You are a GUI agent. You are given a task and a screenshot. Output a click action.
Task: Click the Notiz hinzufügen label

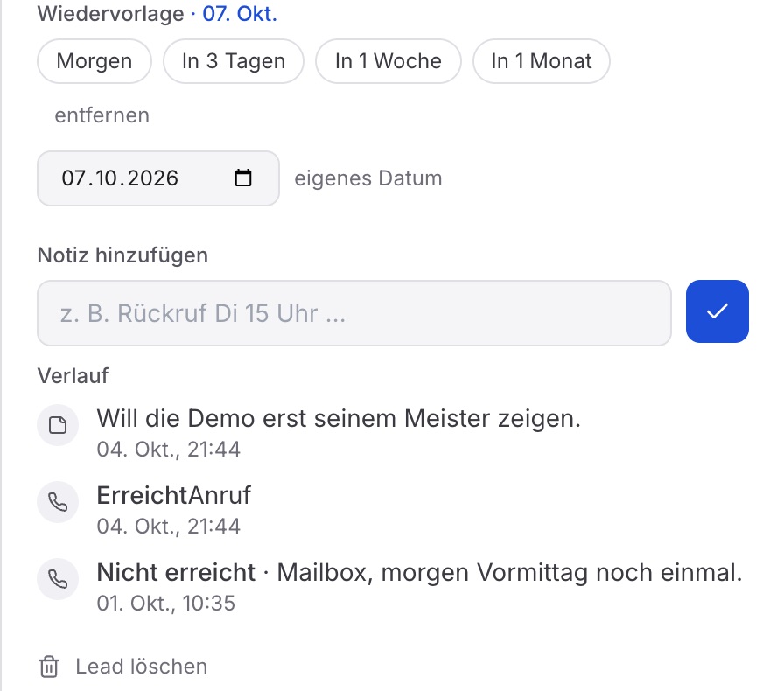click(x=122, y=255)
